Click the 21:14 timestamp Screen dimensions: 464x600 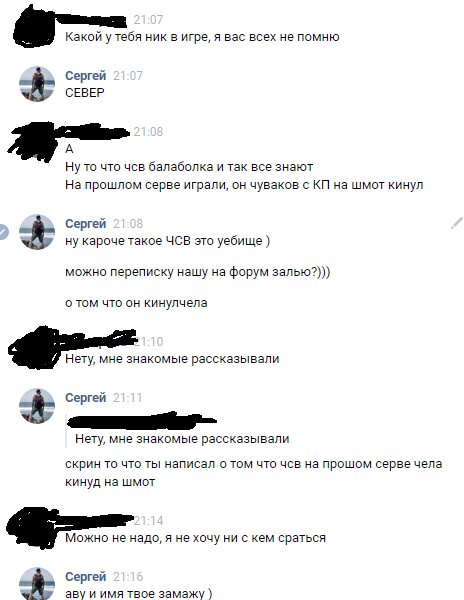tap(148, 520)
